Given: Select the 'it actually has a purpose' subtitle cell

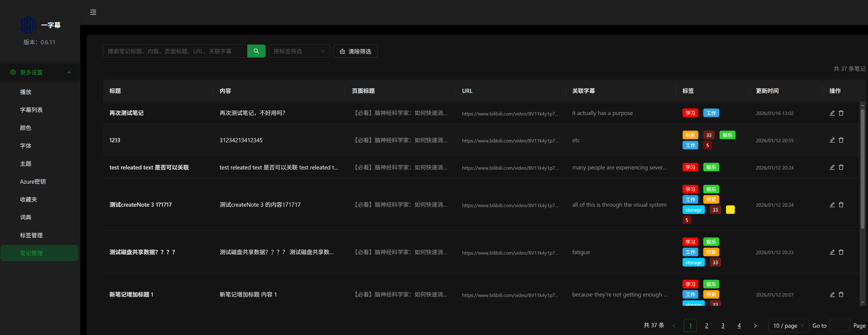Looking at the screenshot, I should [x=603, y=113].
